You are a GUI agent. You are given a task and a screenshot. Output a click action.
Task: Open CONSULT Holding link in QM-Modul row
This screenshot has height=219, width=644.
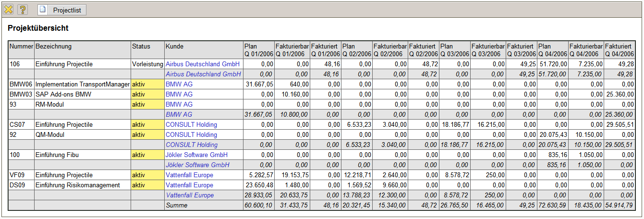(x=191, y=134)
